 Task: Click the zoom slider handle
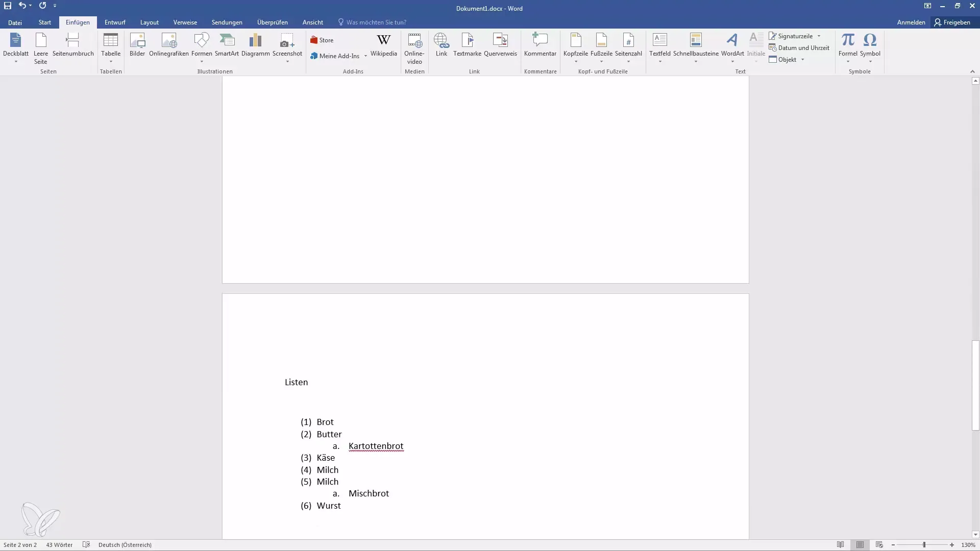924,545
